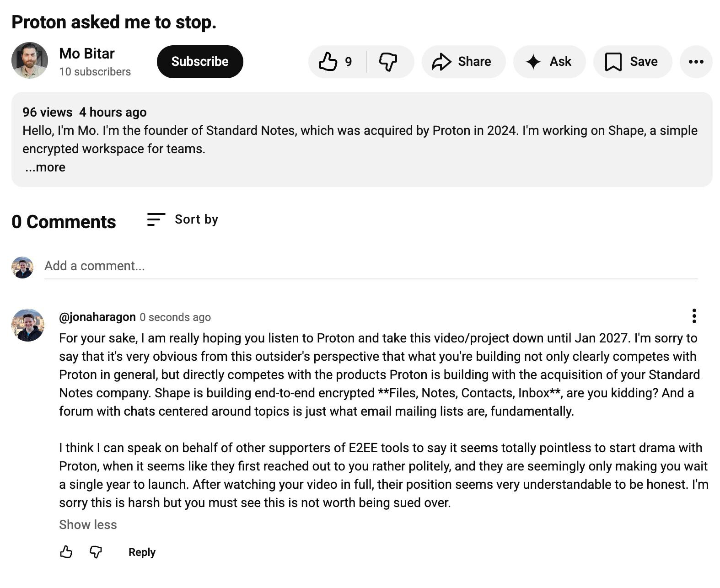Like the video with thumbs up
This screenshot has width=720, height=588.
click(x=336, y=62)
